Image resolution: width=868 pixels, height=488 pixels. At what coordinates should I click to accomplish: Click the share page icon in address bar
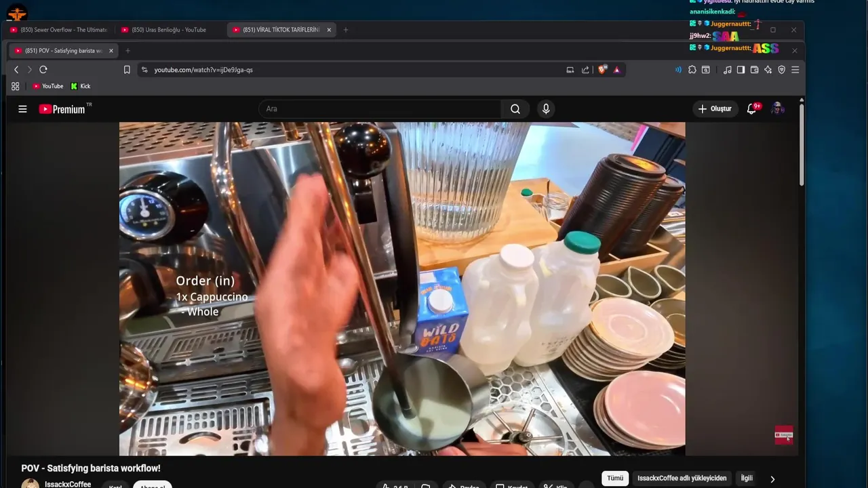pos(585,70)
